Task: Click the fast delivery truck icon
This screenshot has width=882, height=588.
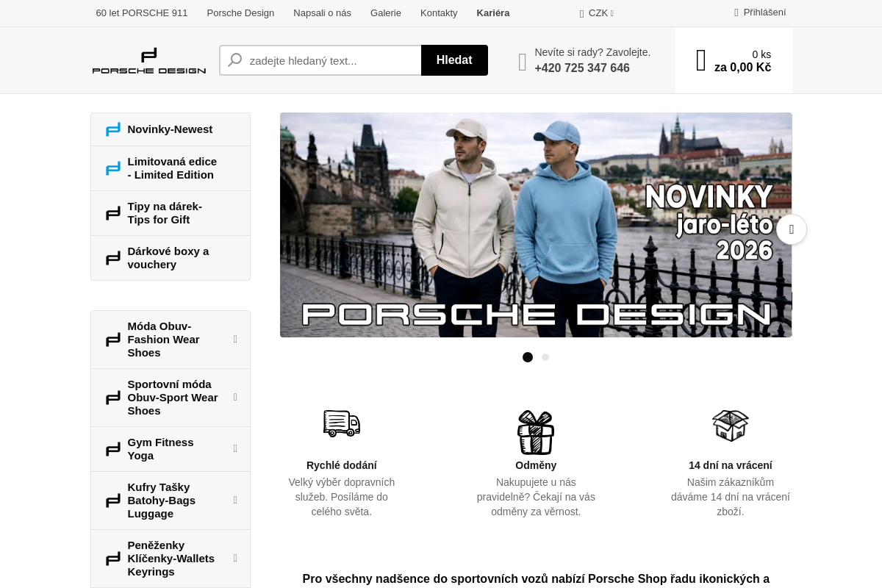Action: pyautogui.click(x=342, y=423)
